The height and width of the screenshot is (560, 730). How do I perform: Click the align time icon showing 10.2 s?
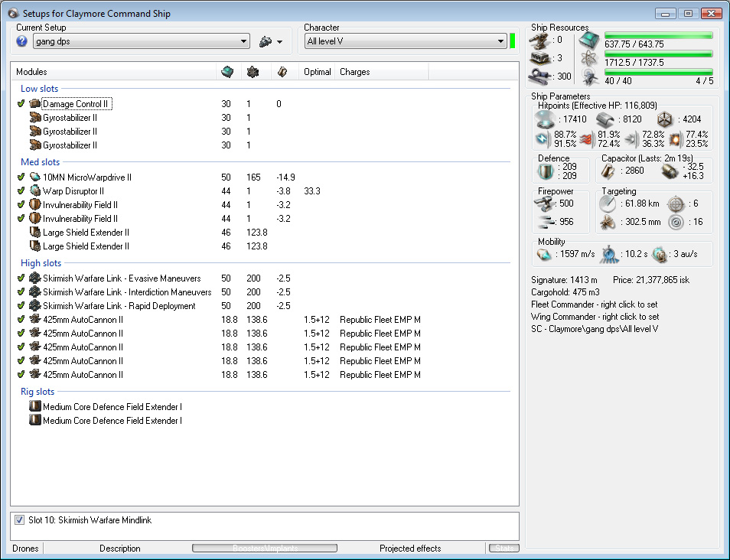point(609,255)
